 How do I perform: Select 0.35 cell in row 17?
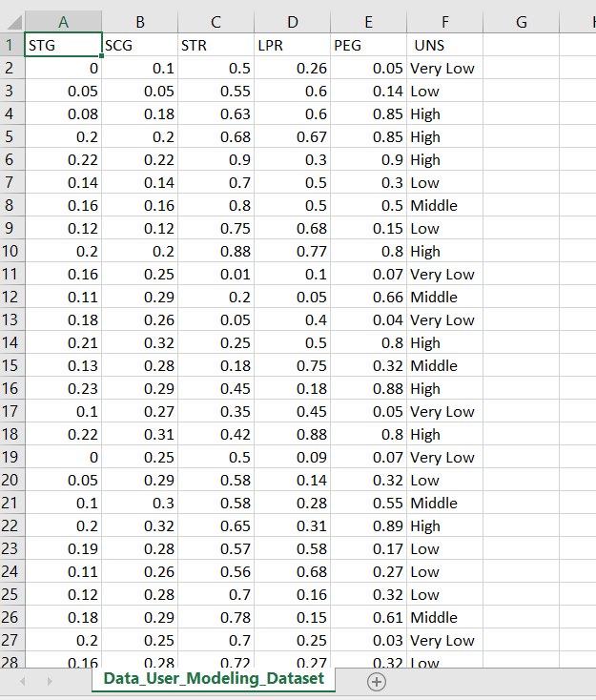tap(216, 411)
